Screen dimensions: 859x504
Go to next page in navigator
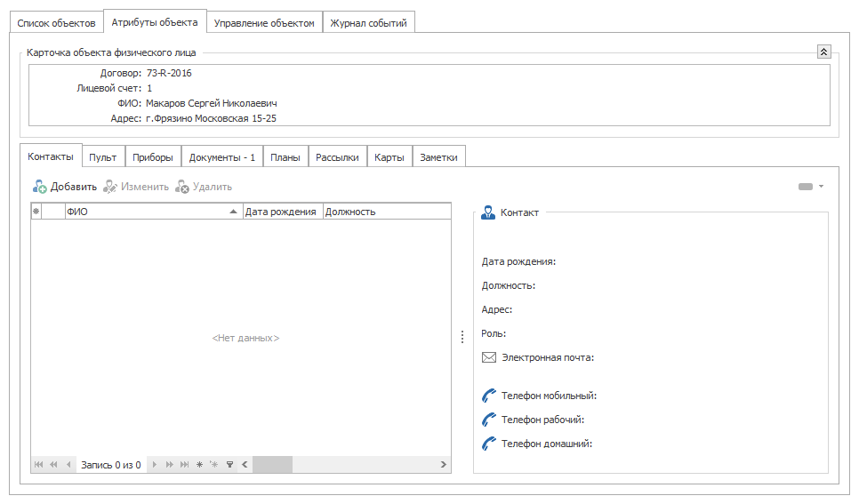[169, 465]
